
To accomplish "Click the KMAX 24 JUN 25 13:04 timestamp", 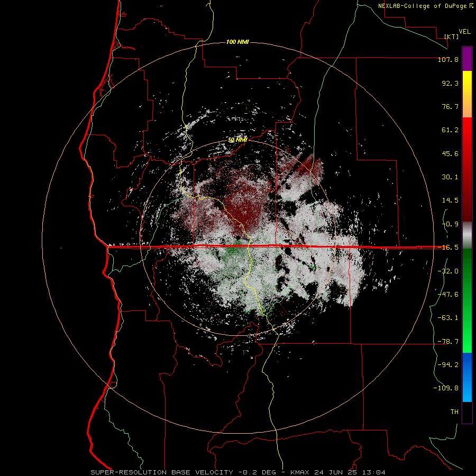I will tap(338, 472).
